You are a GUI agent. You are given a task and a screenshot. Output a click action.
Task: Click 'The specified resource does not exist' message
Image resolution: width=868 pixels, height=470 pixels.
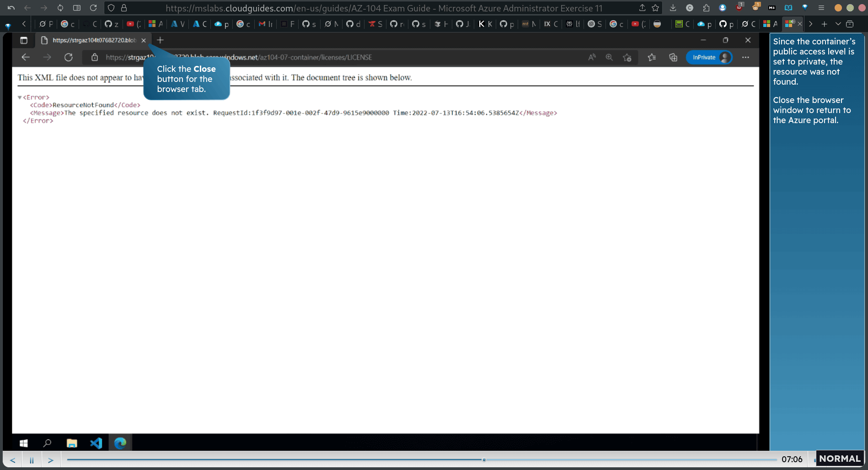136,113
